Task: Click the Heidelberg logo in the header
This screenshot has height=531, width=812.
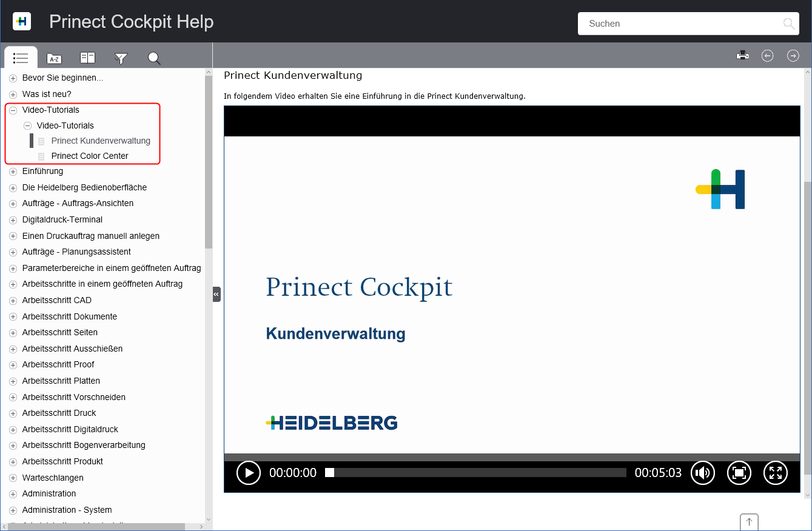Action: (22, 21)
